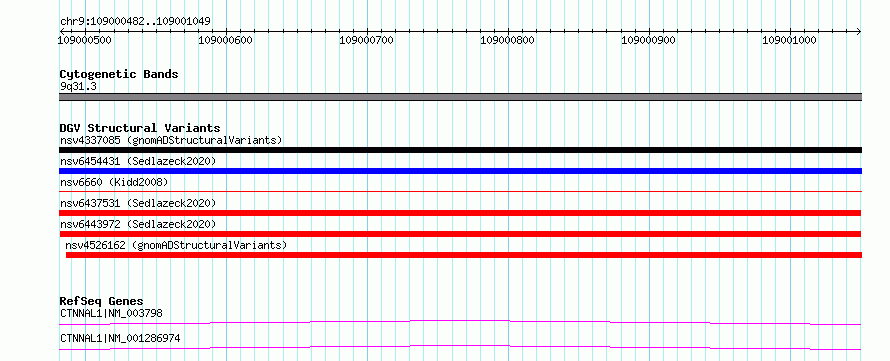
Task: Click the magenta NM_001286974 gene line
Action: coord(460,347)
